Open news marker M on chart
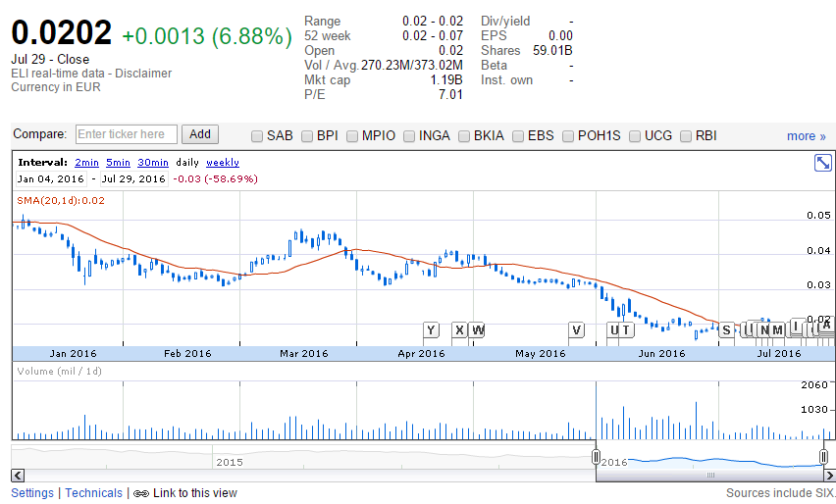This screenshot has width=836, height=504. coord(777,330)
